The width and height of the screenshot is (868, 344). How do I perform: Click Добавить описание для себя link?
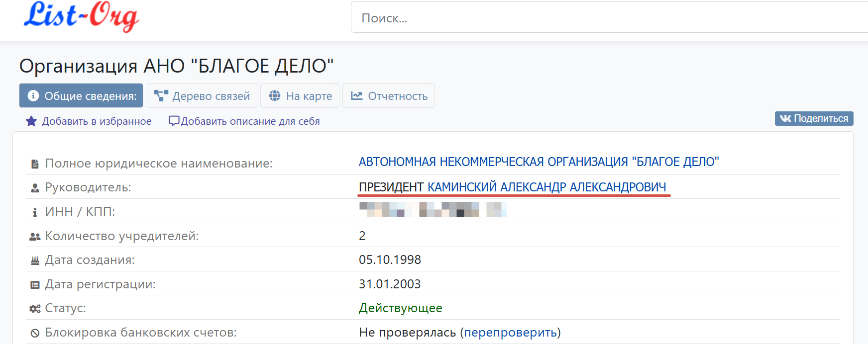(250, 121)
